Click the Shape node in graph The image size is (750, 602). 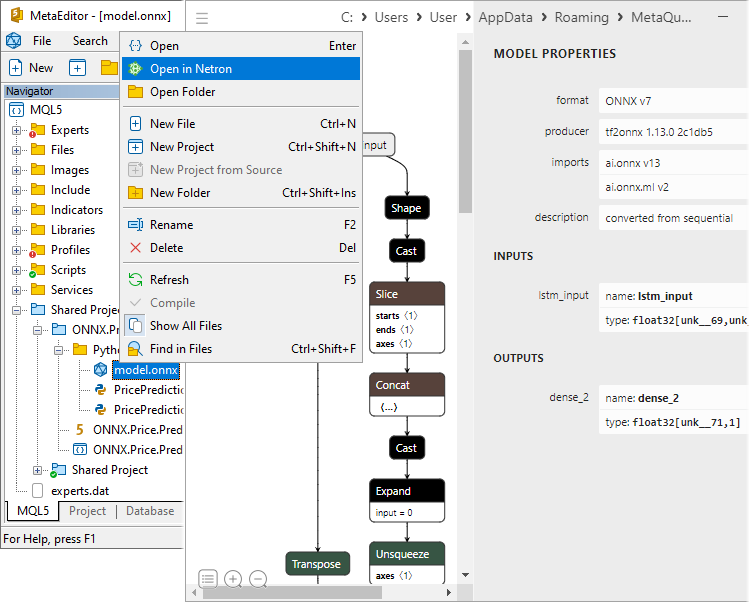407,208
